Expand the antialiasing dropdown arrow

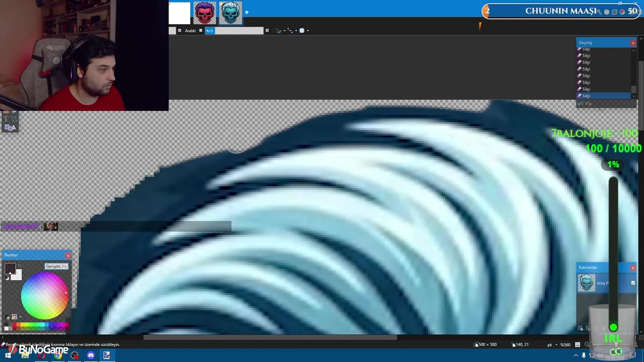tap(296, 31)
